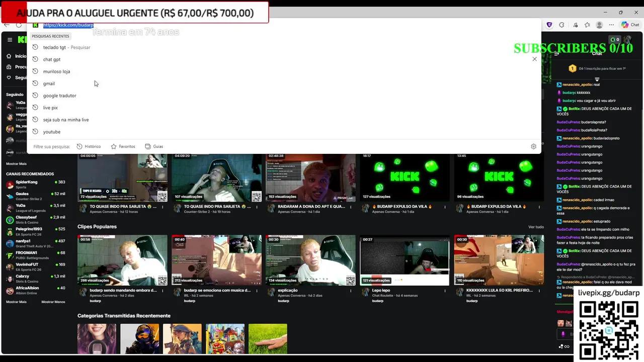Click Ver tudo for Clipes Populares

pyautogui.click(x=536, y=227)
